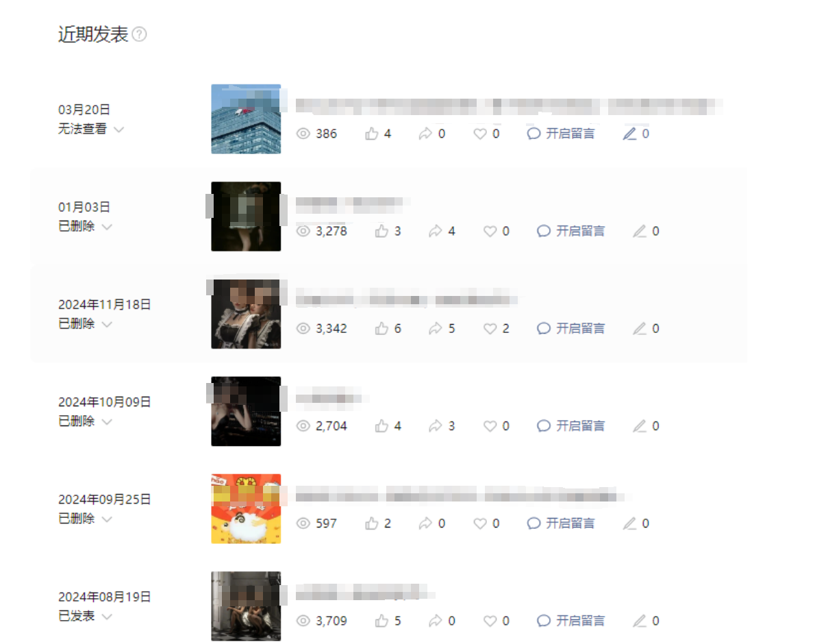Expand 已删除 dropdown under 01月03日

107,227
